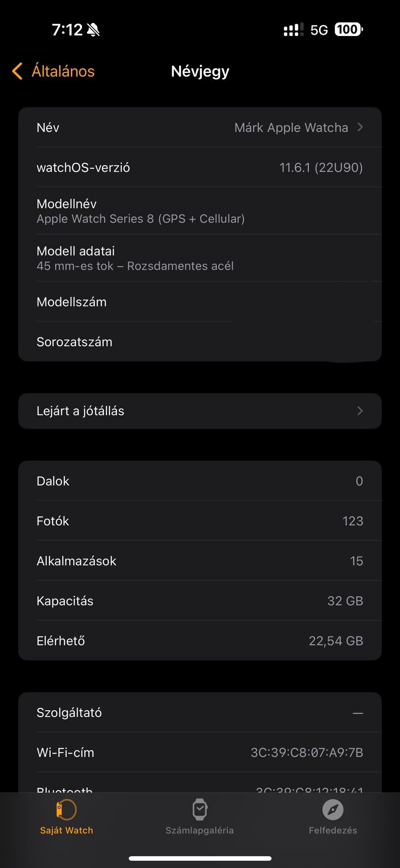The height and width of the screenshot is (868, 400).
Task: Tap the battery indicator in status bar
Action: (349, 30)
